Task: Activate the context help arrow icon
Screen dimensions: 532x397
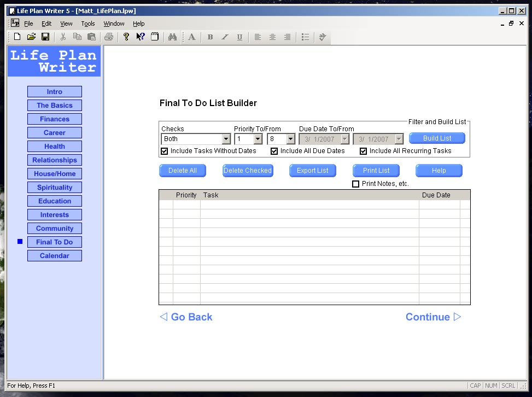Action: tap(141, 37)
